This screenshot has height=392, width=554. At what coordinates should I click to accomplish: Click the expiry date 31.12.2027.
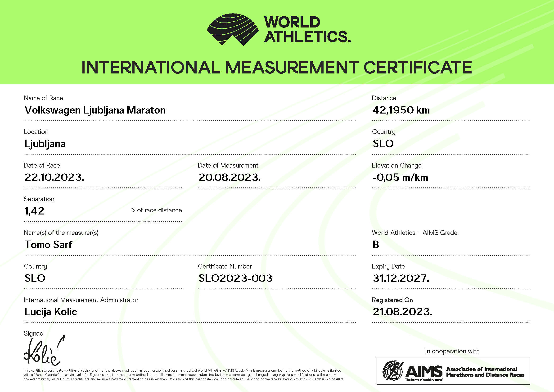401,278
